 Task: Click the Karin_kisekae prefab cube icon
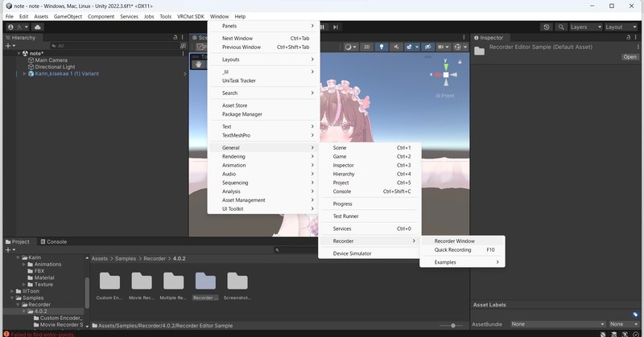pos(31,74)
